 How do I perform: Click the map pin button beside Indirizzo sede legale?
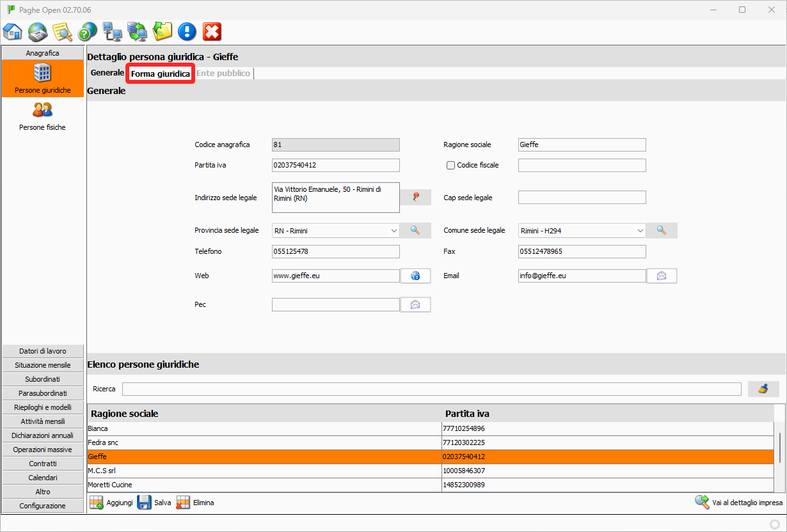416,198
